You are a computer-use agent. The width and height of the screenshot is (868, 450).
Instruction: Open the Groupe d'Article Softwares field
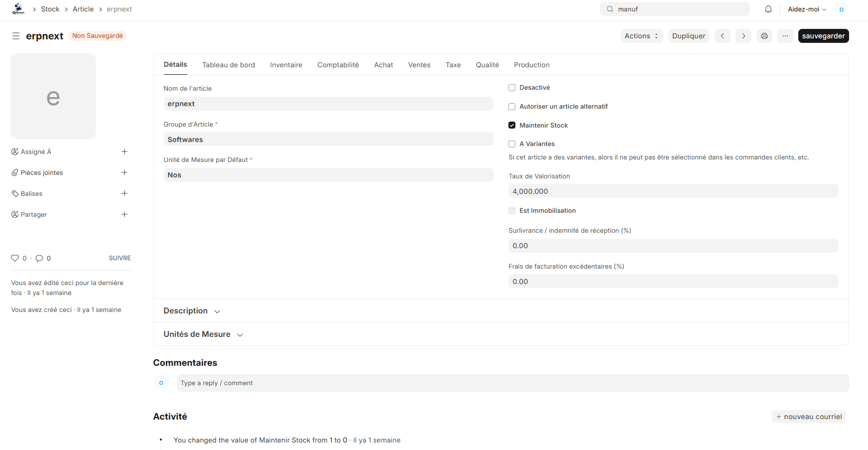click(328, 140)
